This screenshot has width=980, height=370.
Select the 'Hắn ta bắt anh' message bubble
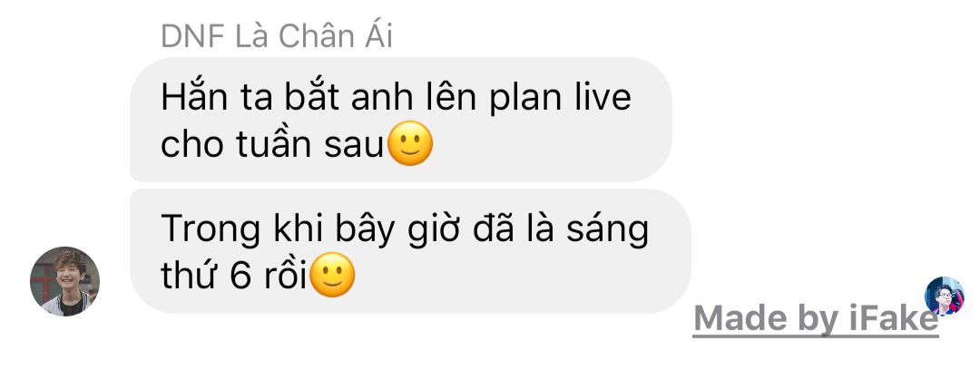[x=401, y=120]
